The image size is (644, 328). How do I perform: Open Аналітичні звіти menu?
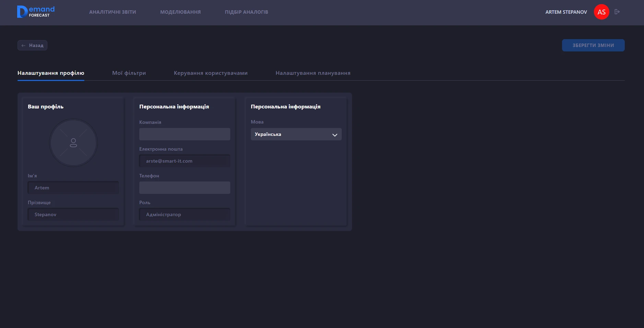(113, 12)
